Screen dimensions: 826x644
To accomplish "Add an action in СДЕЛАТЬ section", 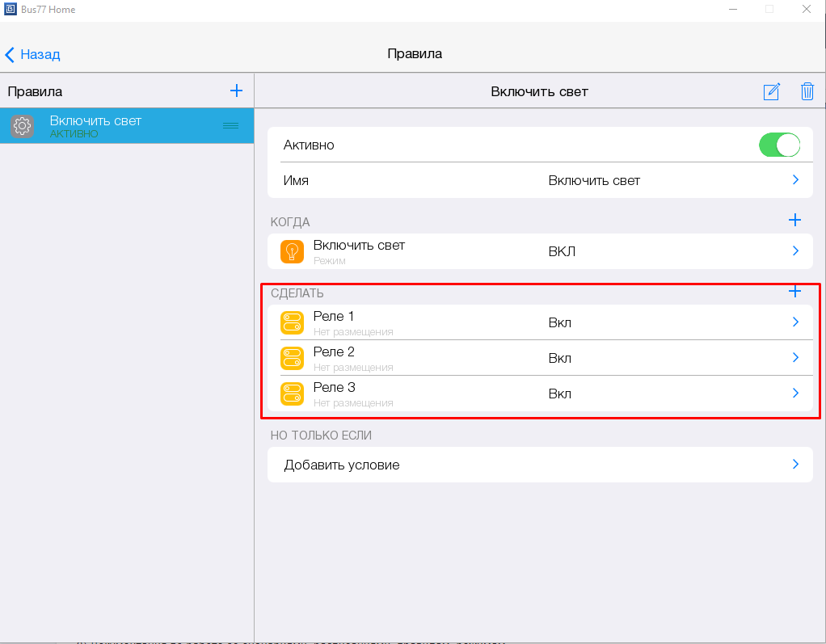I will point(794,292).
